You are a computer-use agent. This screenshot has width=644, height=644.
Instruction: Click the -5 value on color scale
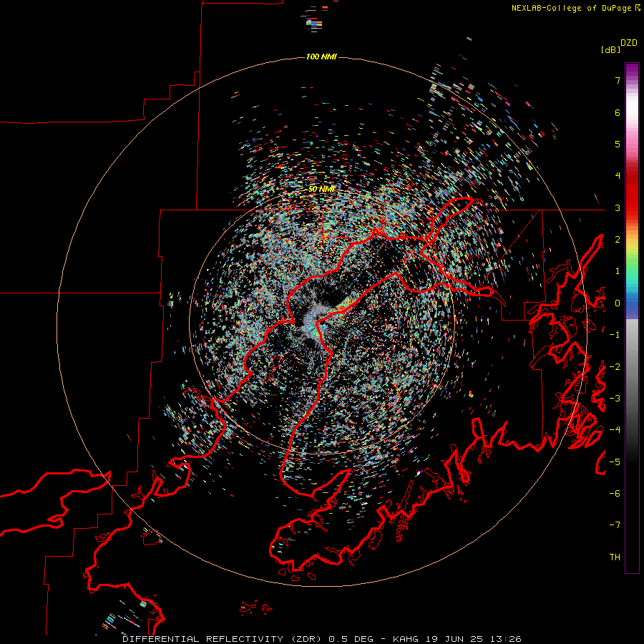[615, 462]
